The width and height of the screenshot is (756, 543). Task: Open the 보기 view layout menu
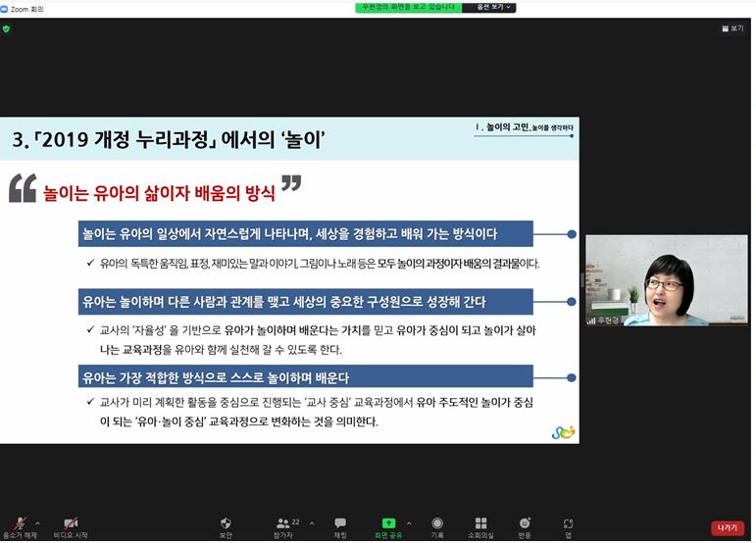[x=731, y=28]
